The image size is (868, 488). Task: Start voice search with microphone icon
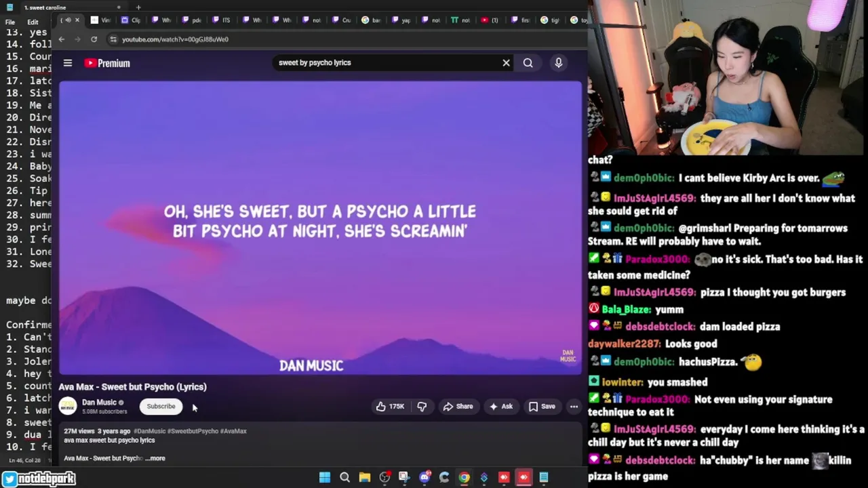558,62
